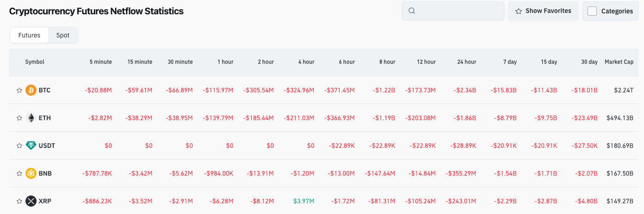Switch to the Spot tab
This screenshot has width=644, height=214.
(x=63, y=35)
